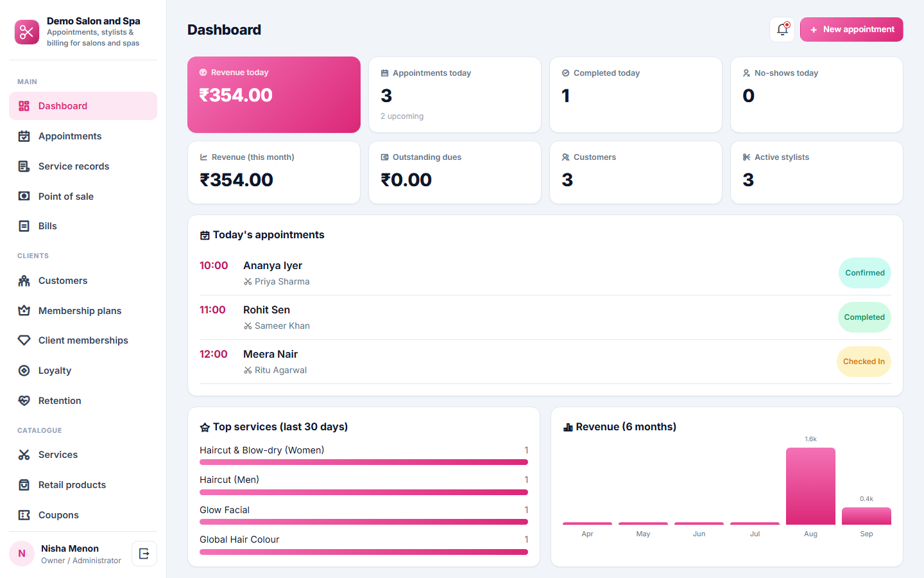
Task: Click stylist name Sameer Khan
Action: [x=282, y=326]
